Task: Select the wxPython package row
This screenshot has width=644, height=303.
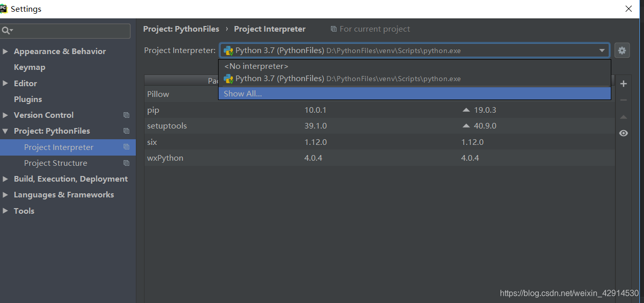Action: click(379, 158)
